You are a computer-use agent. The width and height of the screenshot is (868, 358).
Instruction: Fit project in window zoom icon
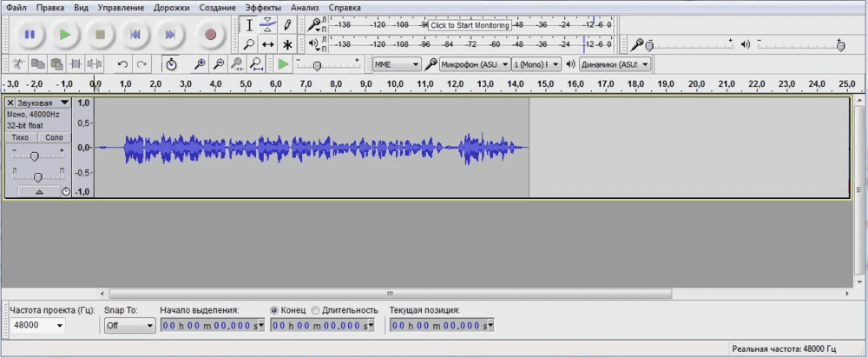point(256,63)
